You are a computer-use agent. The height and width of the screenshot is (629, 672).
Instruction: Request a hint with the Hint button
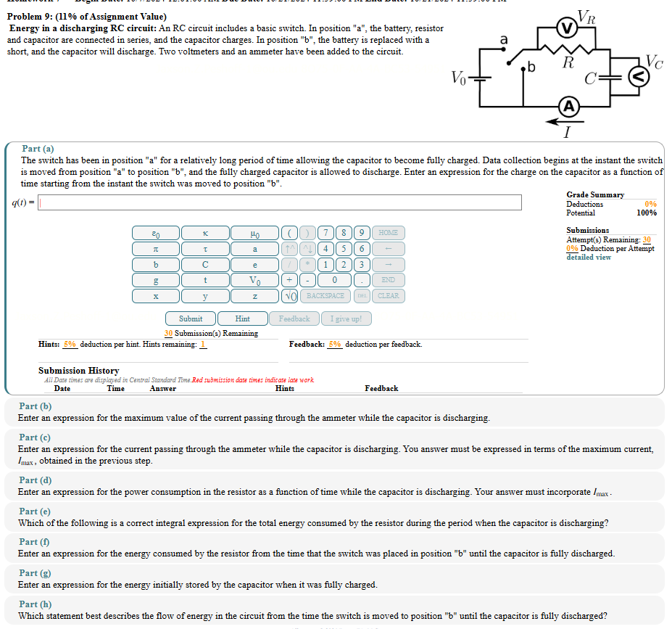coord(243,318)
